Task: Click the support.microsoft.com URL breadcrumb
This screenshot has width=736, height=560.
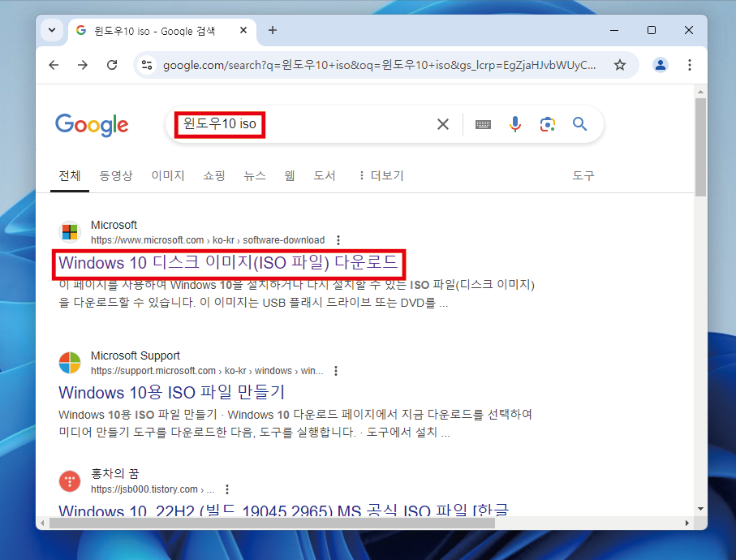Action: tap(207, 371)
